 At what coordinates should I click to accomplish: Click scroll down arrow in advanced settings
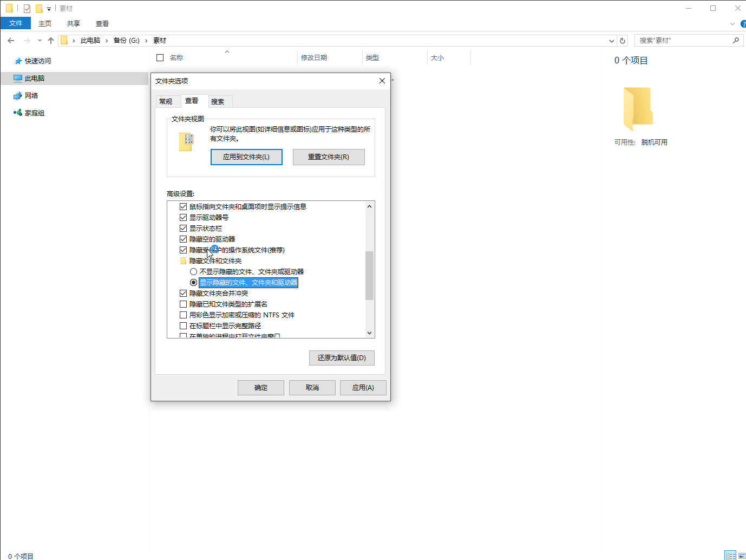tap(369, 333)
